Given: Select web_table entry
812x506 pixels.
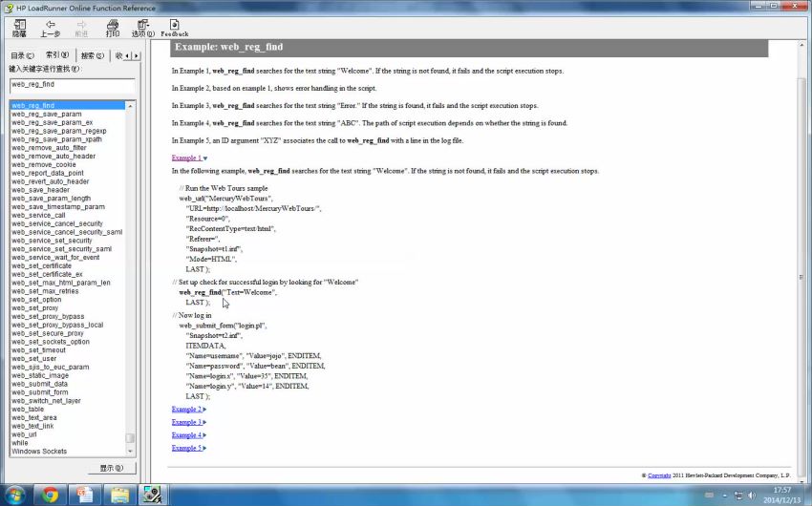Looking at the screenshot, I should pos(28,410).
